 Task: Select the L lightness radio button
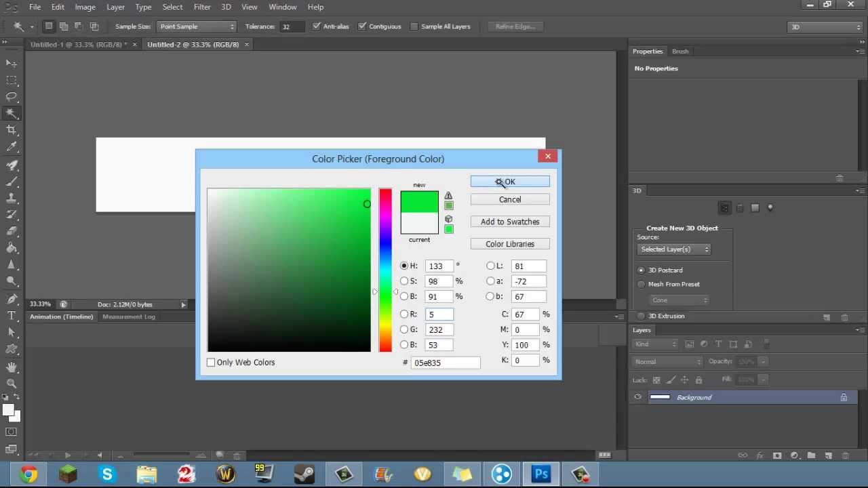tap(490, 266)
